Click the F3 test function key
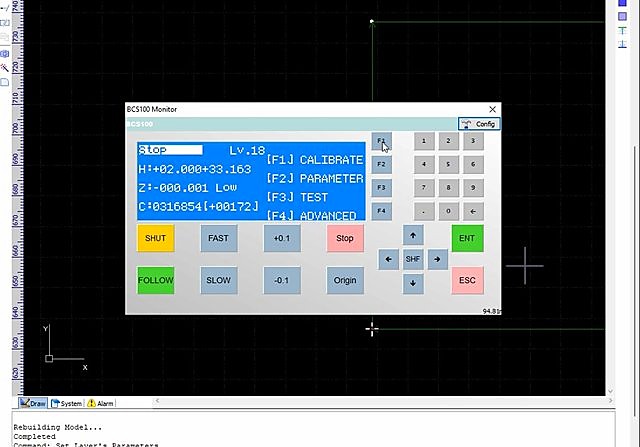 click(x=382, y=188)
